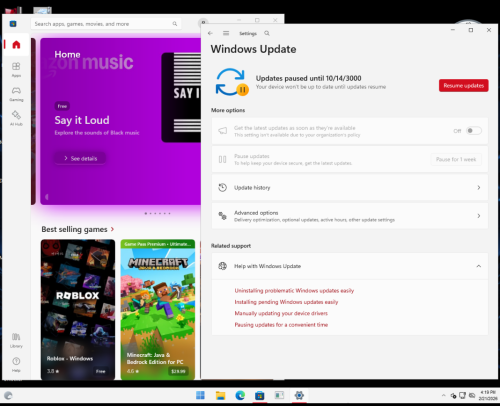This screenshot has width=500, height=406.
Task: Open Pausing updates for a convenient time link
Action: point(281,325)
